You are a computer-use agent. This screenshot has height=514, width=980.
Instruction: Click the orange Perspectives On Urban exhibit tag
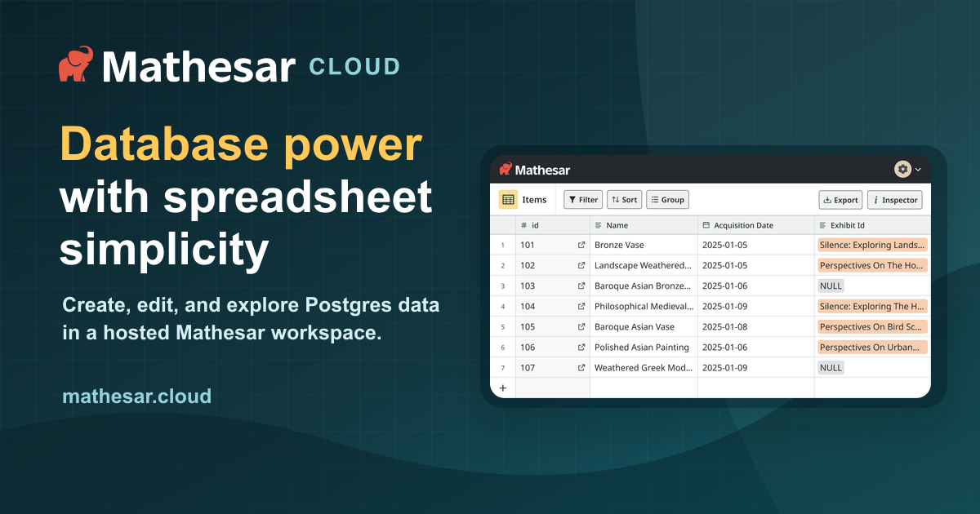click(x=872, y=348)
